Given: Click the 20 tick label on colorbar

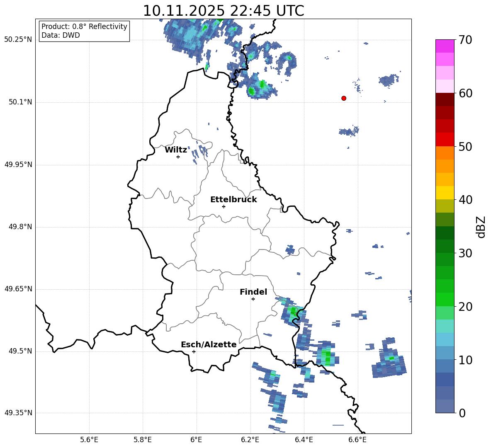Looking at the screenshot, I should [x=466, y=307].
